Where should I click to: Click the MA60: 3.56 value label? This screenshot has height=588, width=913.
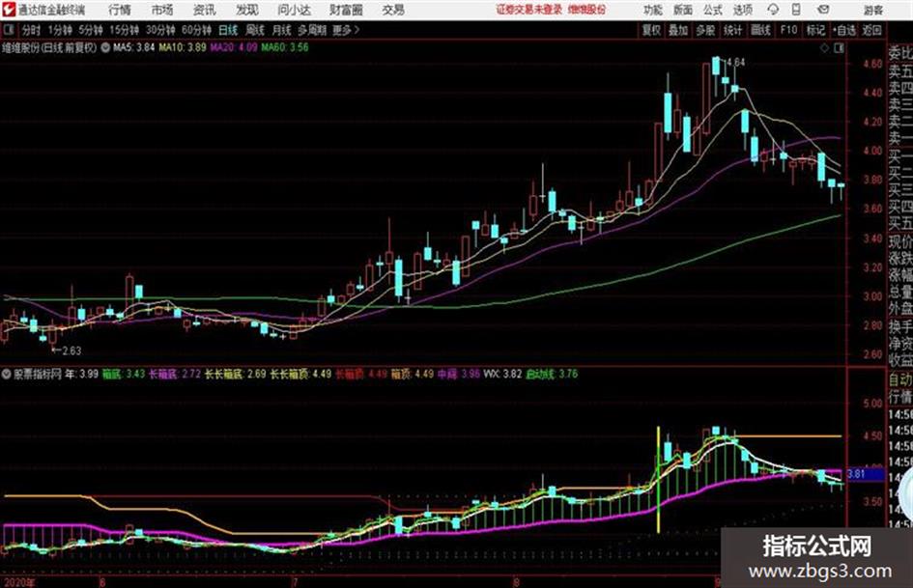(x=285, y=47)
